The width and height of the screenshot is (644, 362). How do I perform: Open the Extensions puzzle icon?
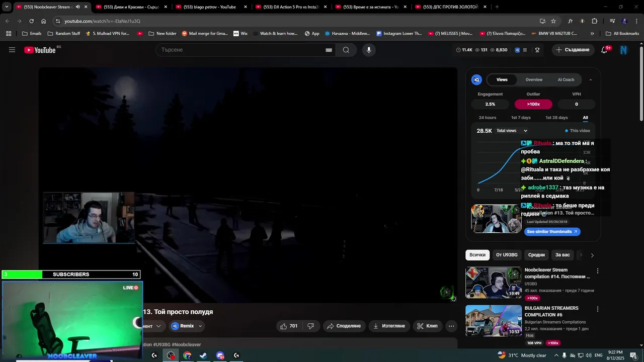[x=595, y=21]
